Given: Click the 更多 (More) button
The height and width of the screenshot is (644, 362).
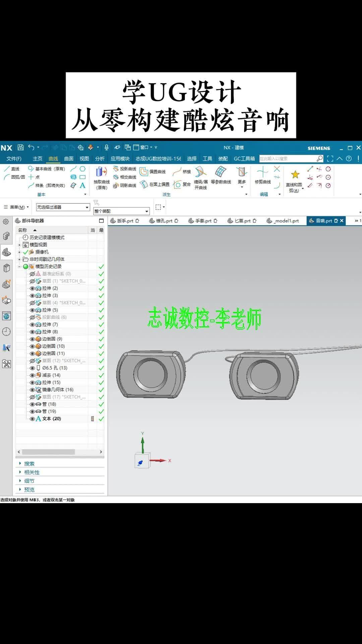Looking at the screenshot, I should 242,177.
